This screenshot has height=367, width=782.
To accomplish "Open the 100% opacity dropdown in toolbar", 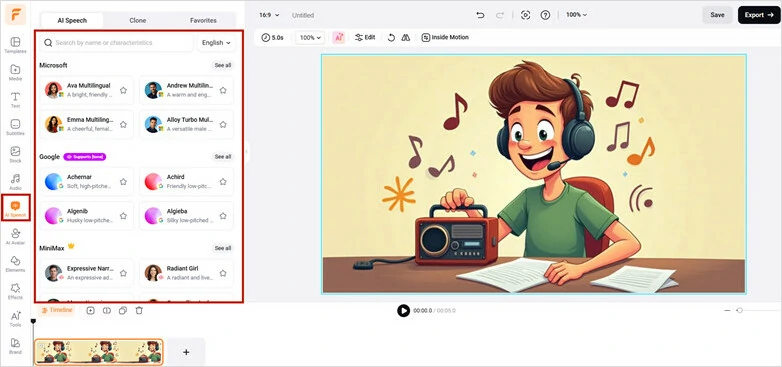I will tap(310, 37).
